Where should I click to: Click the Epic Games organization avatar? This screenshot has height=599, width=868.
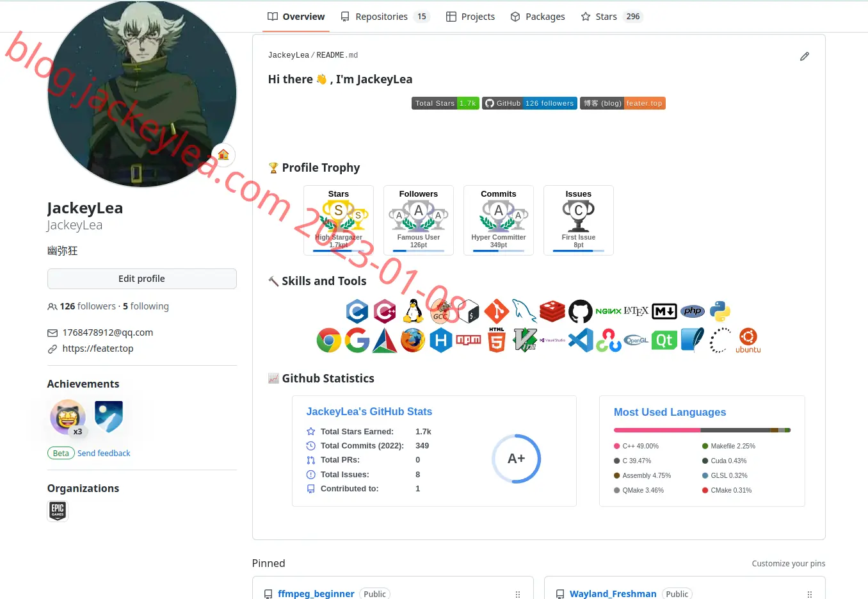click(58, 511)
